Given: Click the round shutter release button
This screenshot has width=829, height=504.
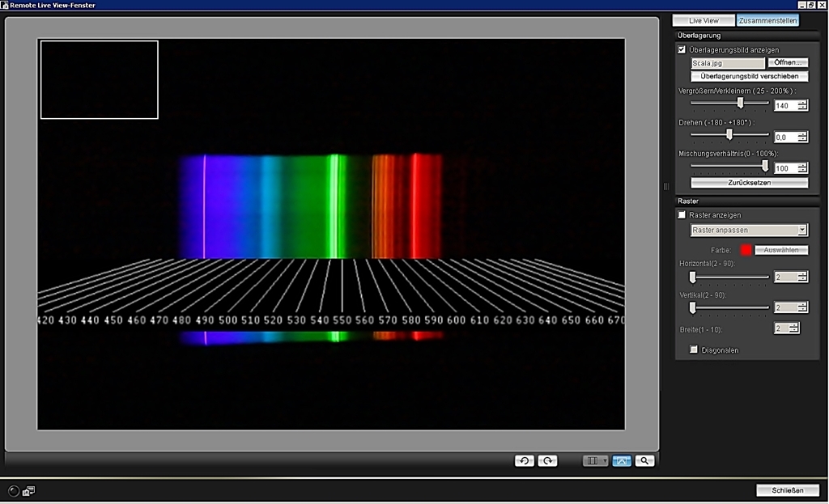Looking at the screenshot, I should 14,490.
